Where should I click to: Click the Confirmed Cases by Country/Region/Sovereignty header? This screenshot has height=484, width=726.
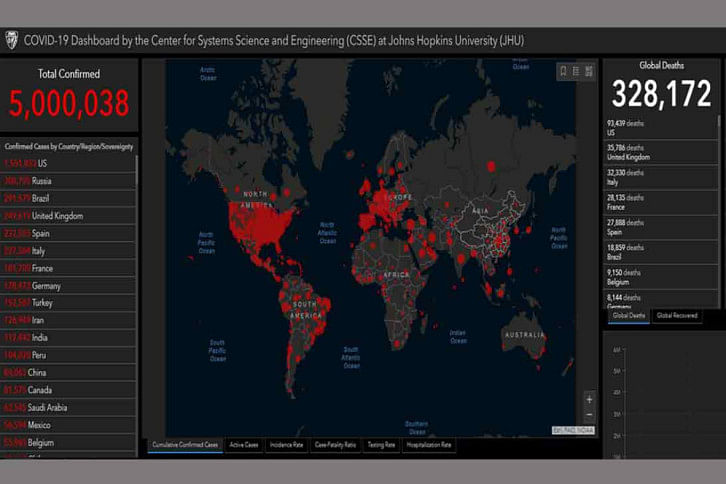(69, 147)
